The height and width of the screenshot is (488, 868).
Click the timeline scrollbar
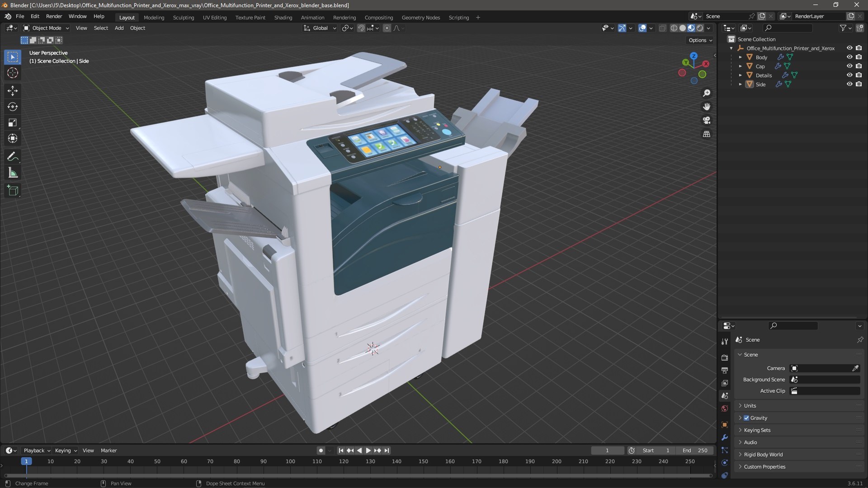358,475
